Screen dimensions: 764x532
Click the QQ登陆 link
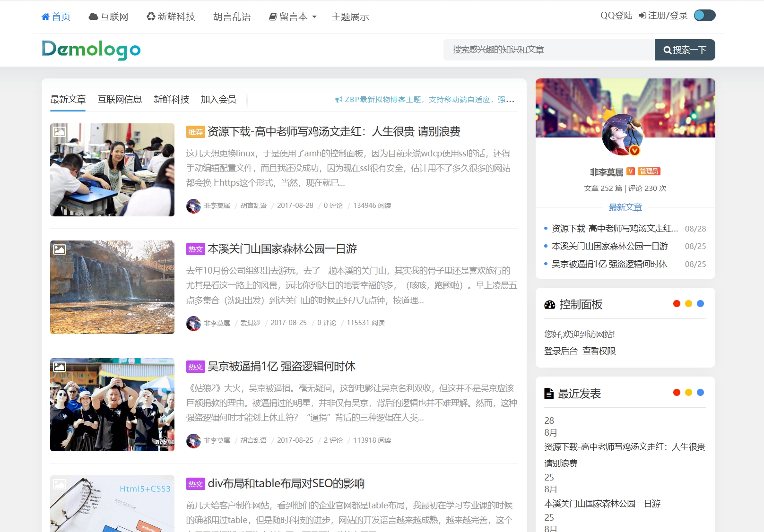(616, 16)
